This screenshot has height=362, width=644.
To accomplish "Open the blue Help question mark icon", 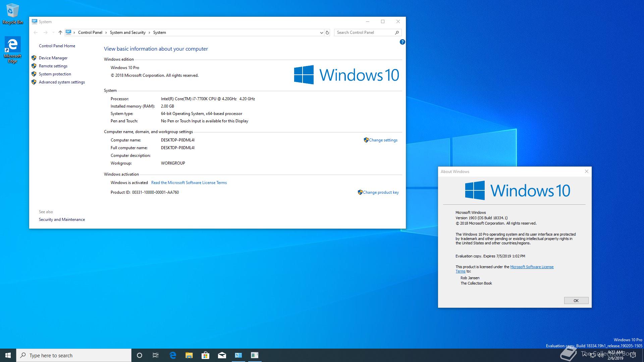I will [402, 42].
